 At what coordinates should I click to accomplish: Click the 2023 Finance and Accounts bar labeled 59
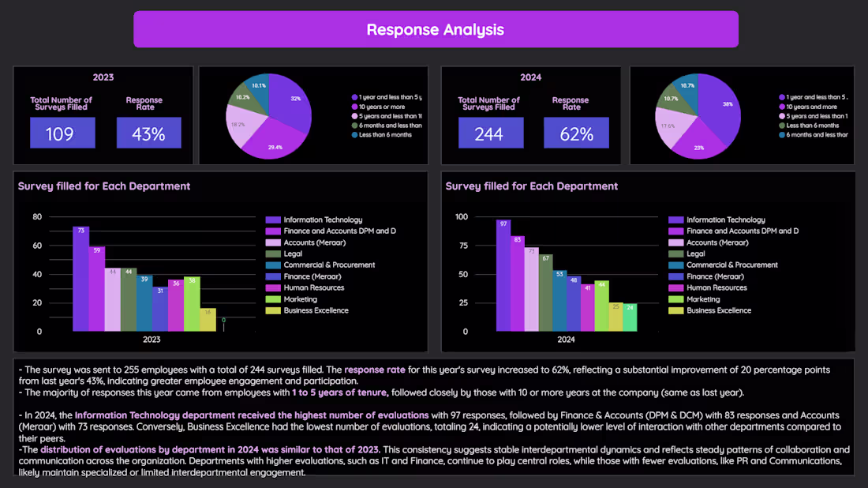pyautogui.click(x=97, y=289)
